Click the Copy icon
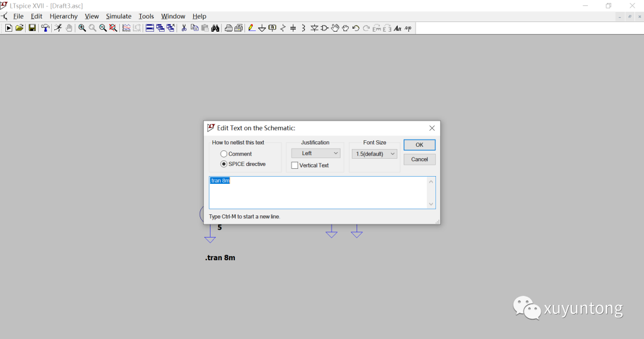The height and width of the screenshot is (339, 644). [x=194, y=28]
